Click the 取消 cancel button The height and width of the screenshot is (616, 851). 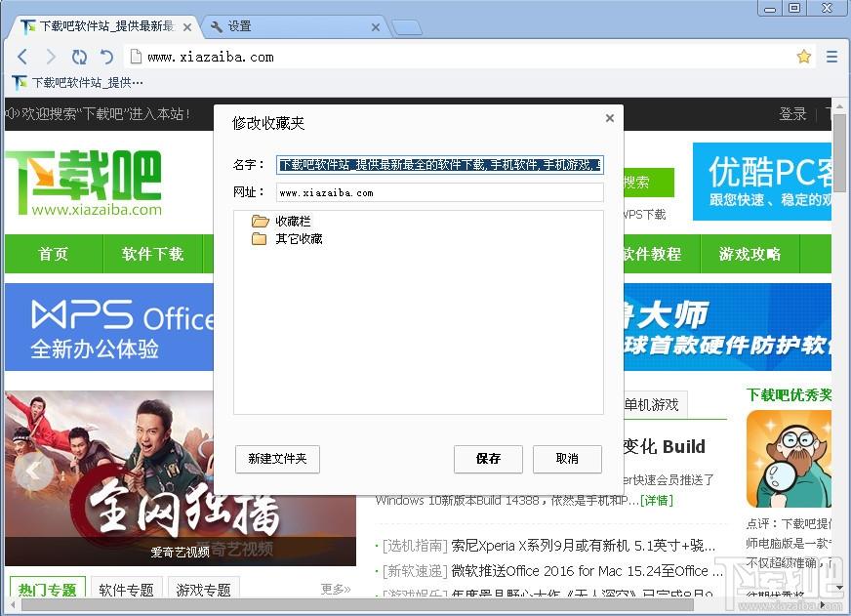567,459
